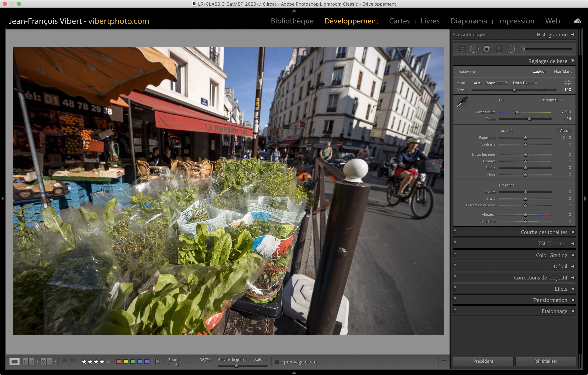Image resolution: width=588 pixels, height=375 pixels.
Task: Select the Crop overlay tool
Action: coord(461,49)
